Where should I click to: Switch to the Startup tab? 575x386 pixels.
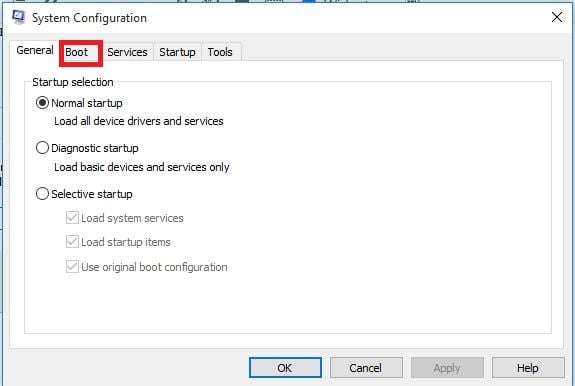pos(177,52)
